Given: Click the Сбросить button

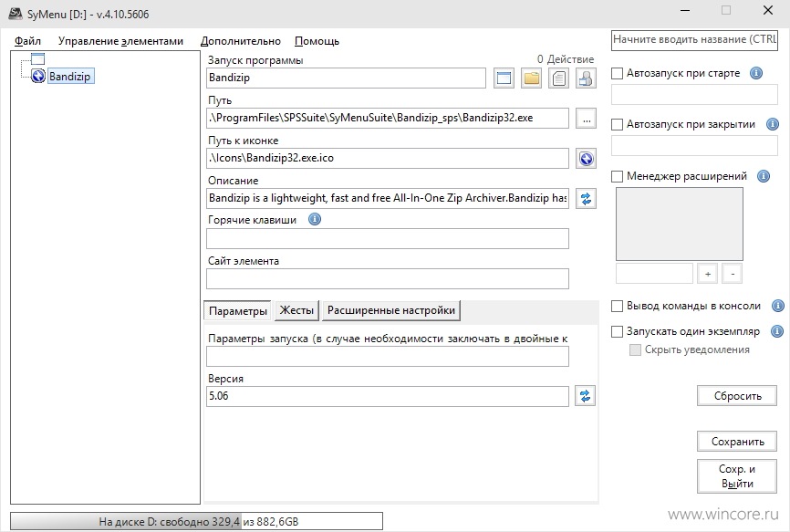Looking at the screenshot, I should pyautogui.click(x=737, y=396).
